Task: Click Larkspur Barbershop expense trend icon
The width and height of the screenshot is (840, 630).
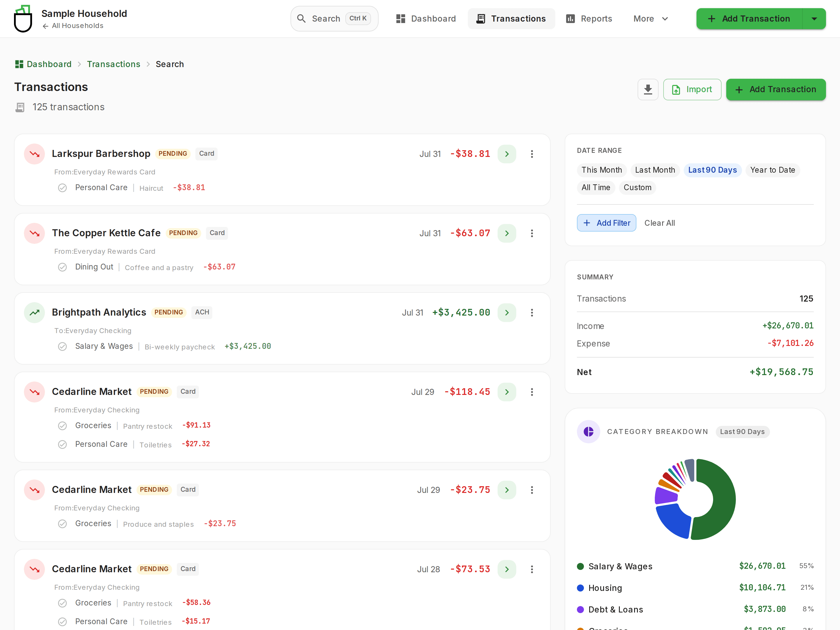Action: (x=34, y=154)
